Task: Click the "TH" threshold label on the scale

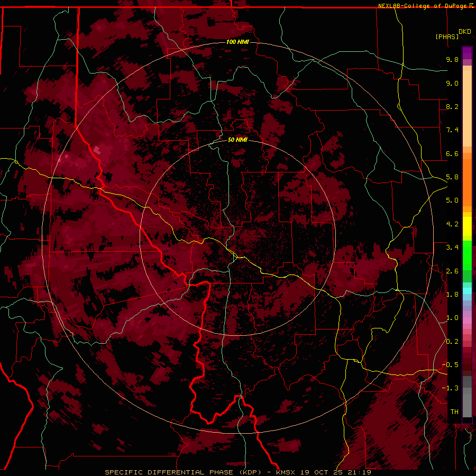Action: [x=454, y=412]
